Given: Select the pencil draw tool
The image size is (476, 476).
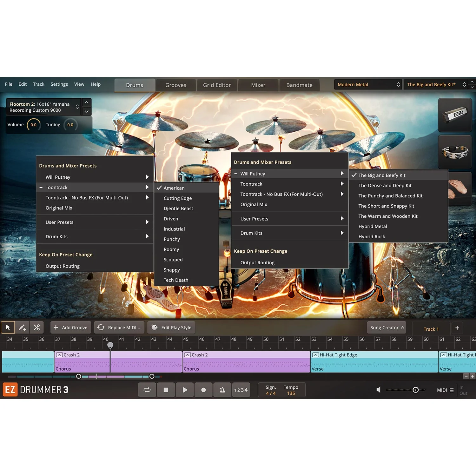Looking at the screenshot, I should coord(22,327).
